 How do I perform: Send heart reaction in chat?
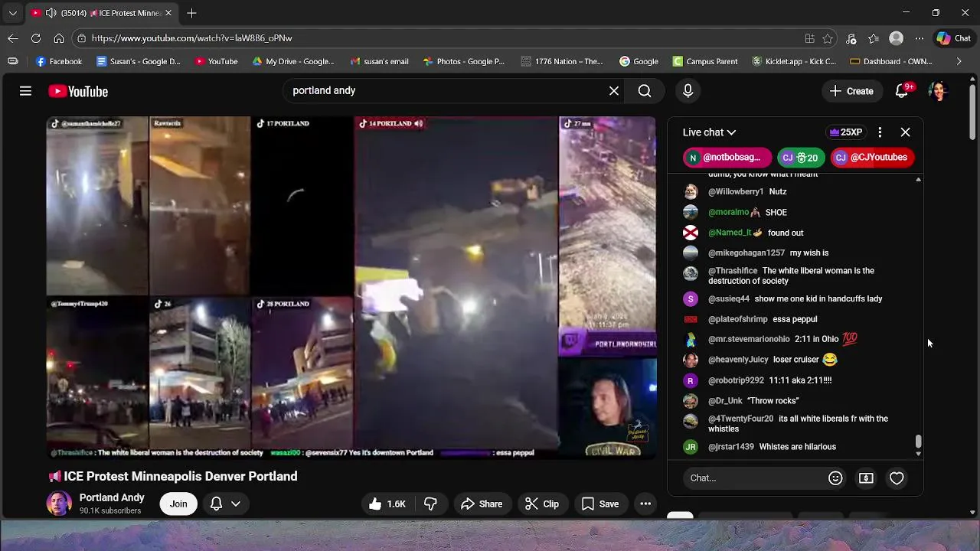[x=897, y=478]
